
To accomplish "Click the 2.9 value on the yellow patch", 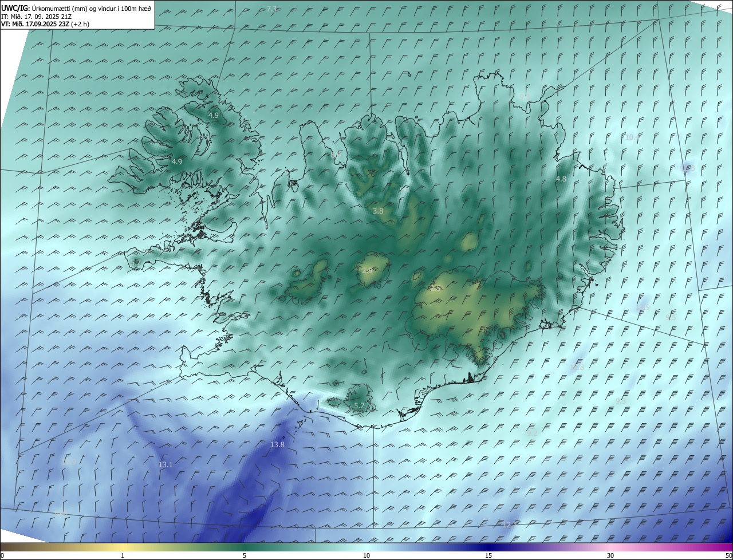I will [367, 270].
